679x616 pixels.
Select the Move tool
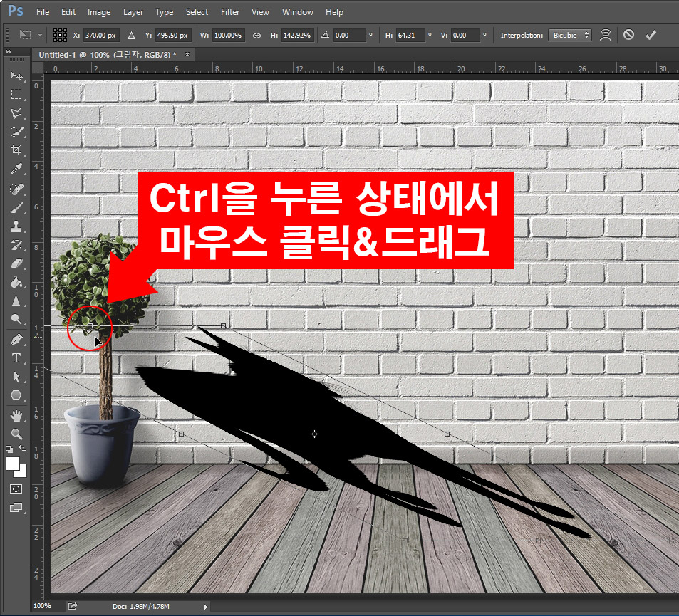tap(16, 76)
